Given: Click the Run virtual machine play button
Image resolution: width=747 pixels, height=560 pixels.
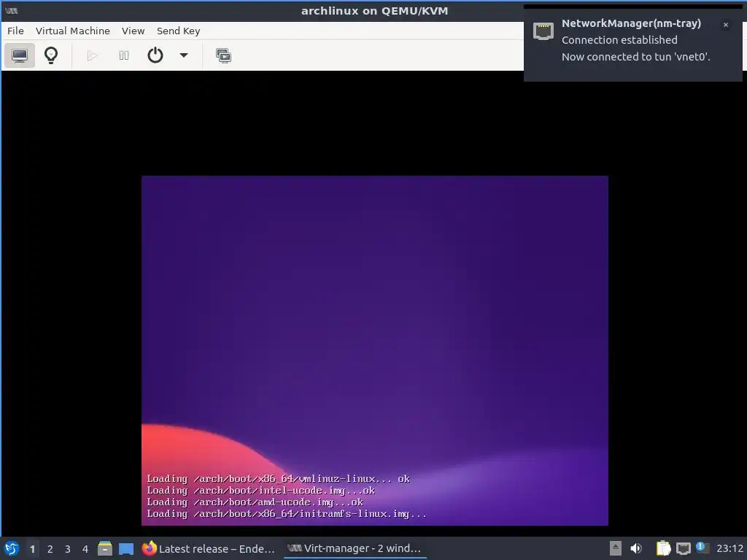Looking at the screenshot, I should click(x=93, y=55).
